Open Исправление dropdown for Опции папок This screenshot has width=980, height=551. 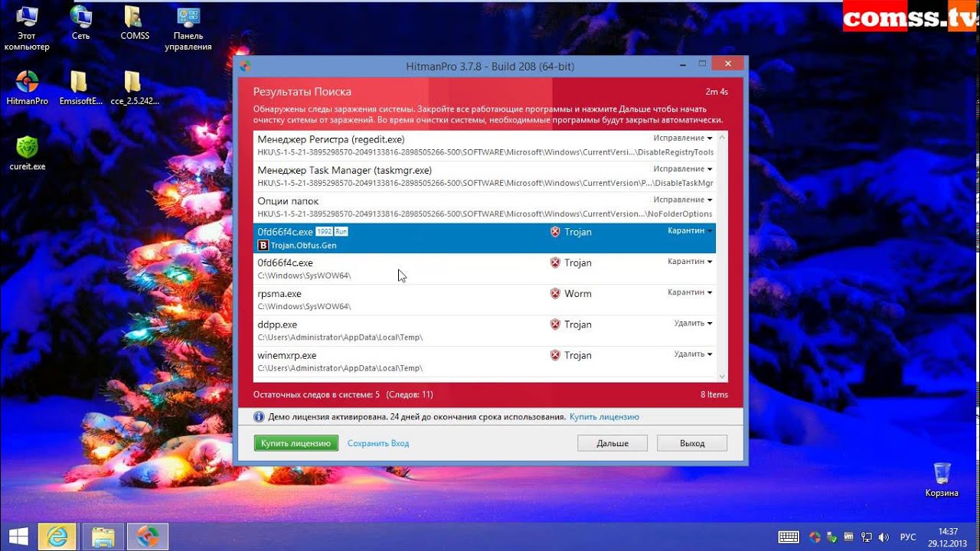pos(683,200)
